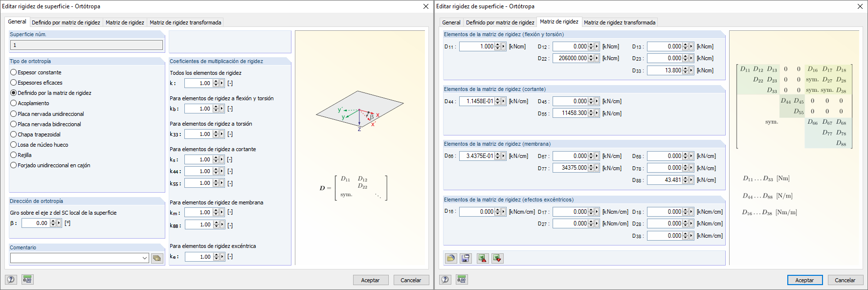Choose Forjado unidireccional en cajón

tap(50, 165)
